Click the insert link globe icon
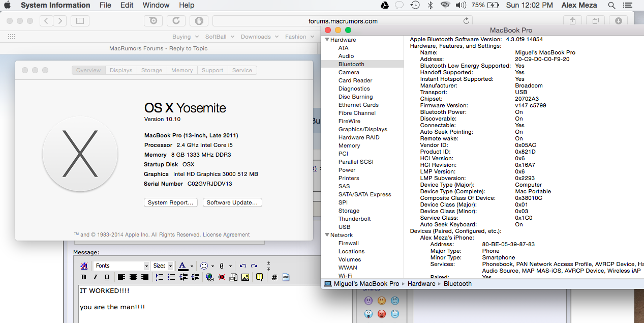This screenshot has height=323, width=644. [x=210, y=277]
